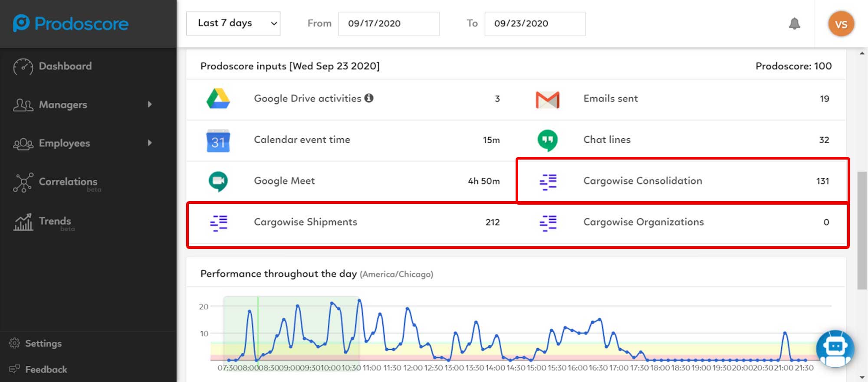Select the Cargowise Consolidation label

point(642,181)
